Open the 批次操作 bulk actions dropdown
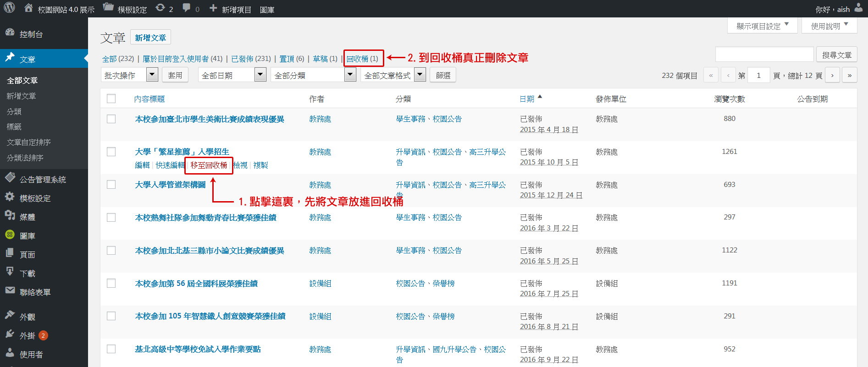 129,75
